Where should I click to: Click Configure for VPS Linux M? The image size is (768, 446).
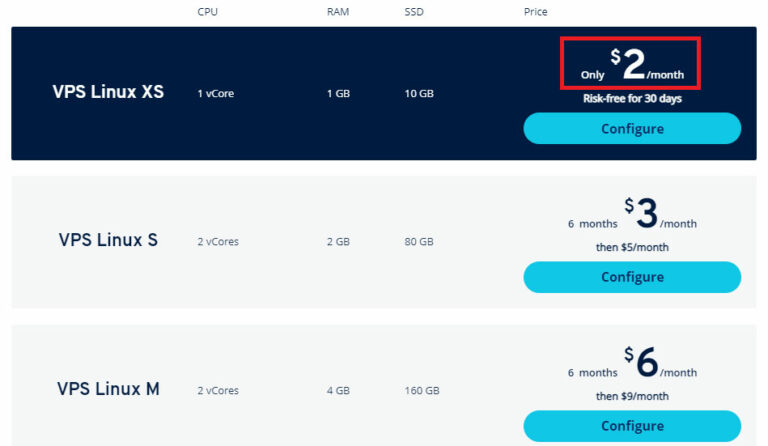pyautogui.click(x=632, y=426)
